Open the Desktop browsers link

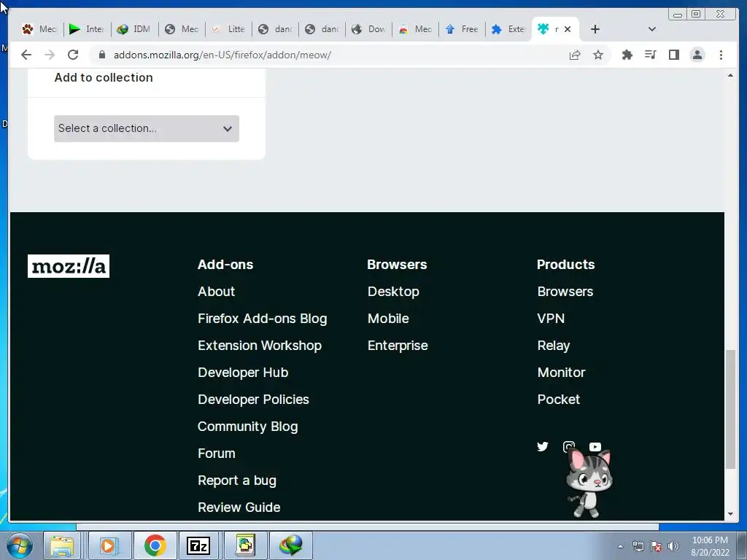point(393,292)
